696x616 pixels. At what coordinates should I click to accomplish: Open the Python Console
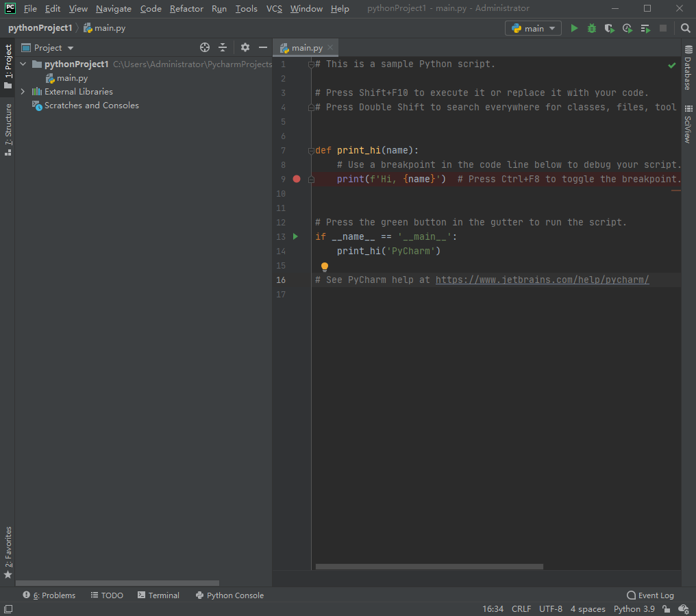tap(229, 595)
